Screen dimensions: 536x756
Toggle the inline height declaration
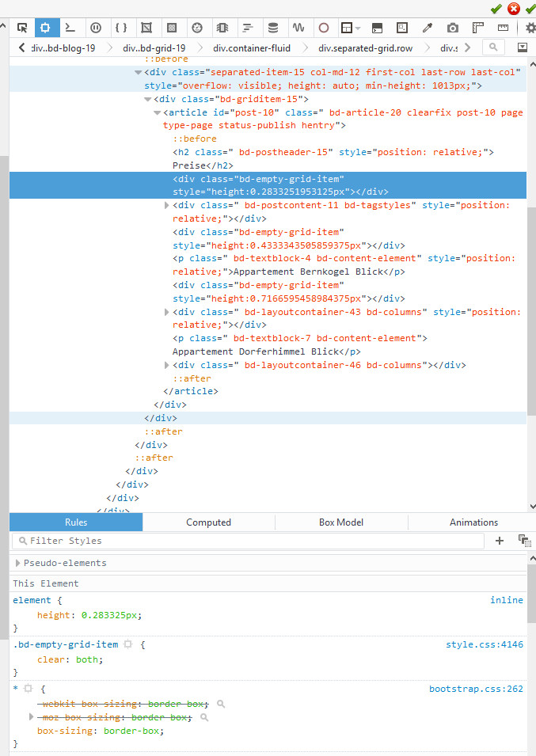(89, 615)
